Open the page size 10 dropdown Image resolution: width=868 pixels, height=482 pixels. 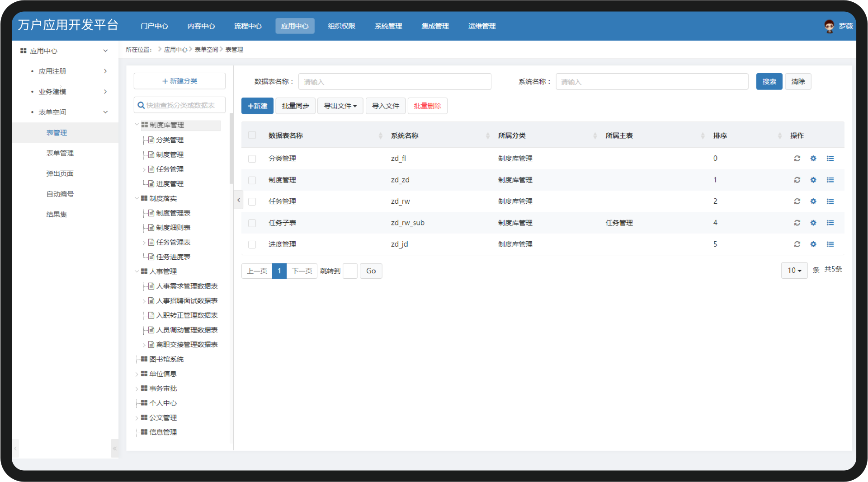tap(794, 270)
